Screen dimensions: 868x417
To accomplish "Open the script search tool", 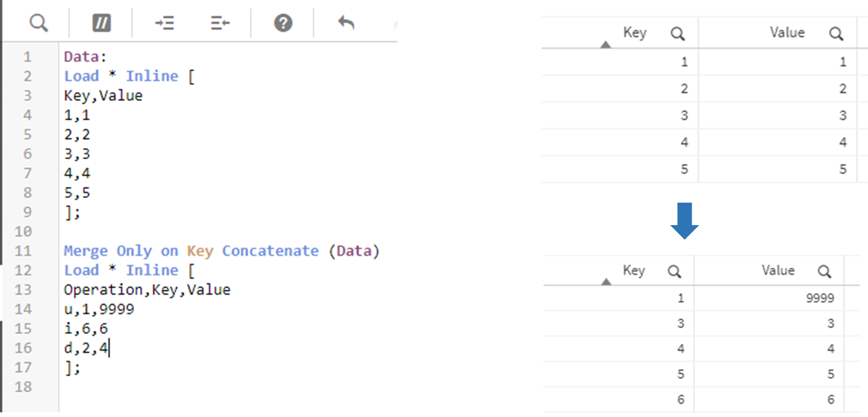I will [x=39, y=22].
